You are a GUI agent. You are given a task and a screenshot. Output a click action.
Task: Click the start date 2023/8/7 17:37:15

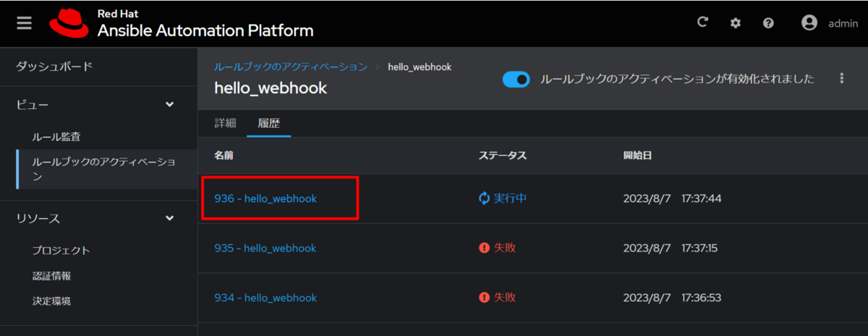tap(670, 248)
